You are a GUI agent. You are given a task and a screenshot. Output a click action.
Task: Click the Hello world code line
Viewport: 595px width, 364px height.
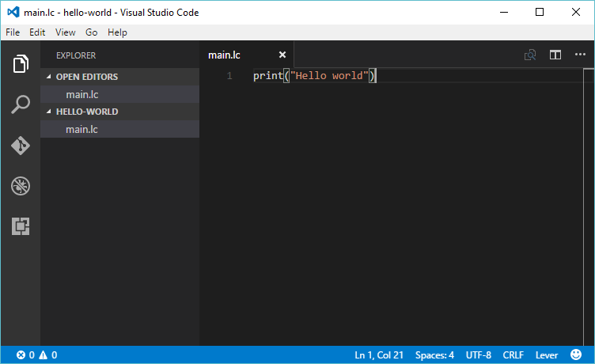[314, 76]
